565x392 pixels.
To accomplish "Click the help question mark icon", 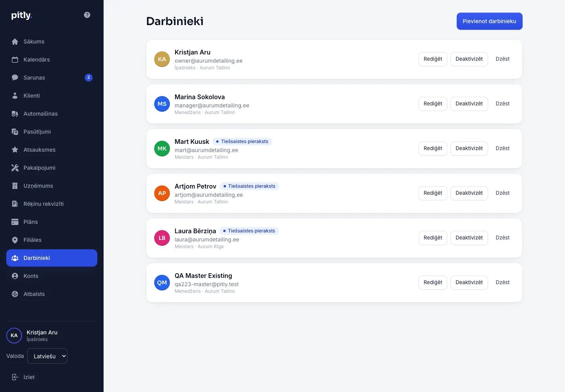I will point(87,15).
